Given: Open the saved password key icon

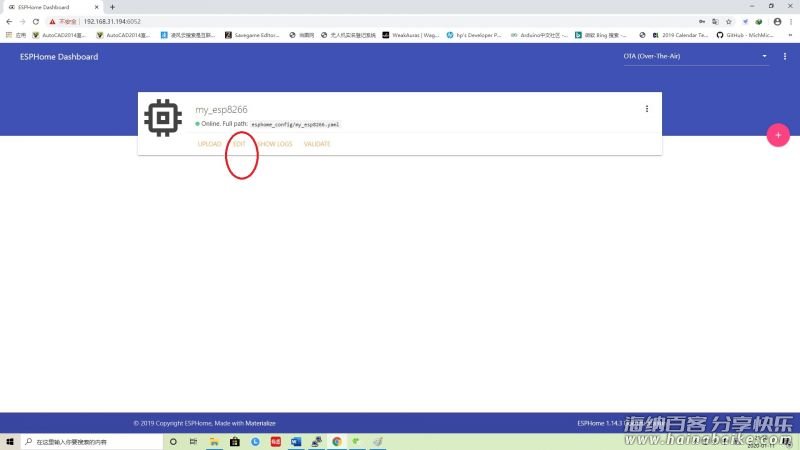Looking at the screenshot, I should point(702,21).
